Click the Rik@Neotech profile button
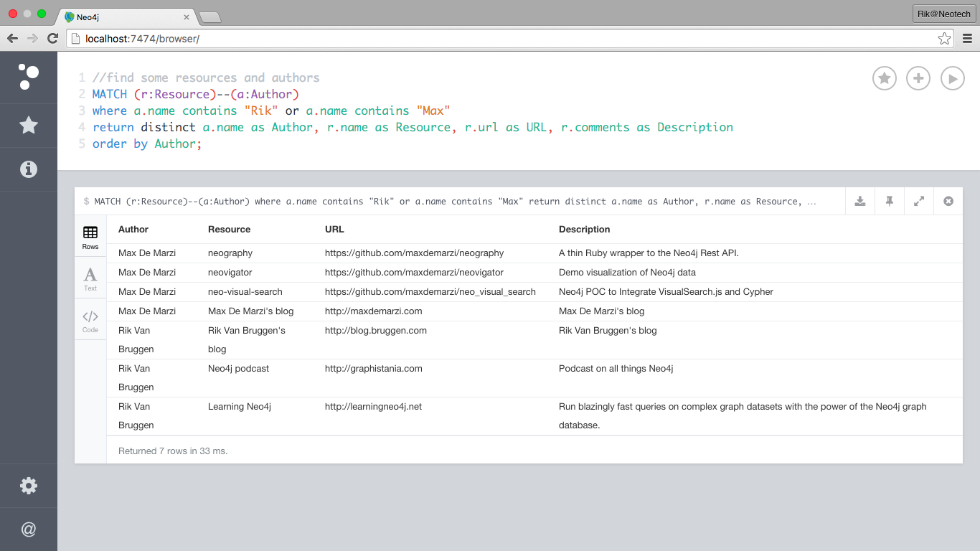The width and height of the screenshot is (980, 551). point(943,14)
